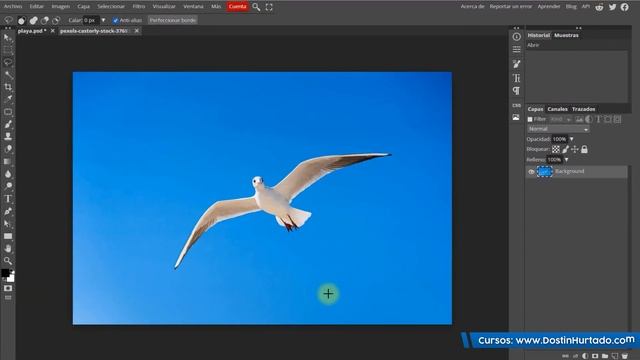Image resolution: width=640 pixels, height=360 pixels.
Task: Open the image preview panel icon
Action: tap(516, 118)
